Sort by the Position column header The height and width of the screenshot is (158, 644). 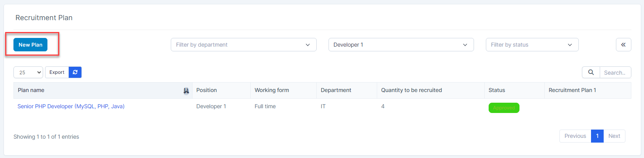206,90
